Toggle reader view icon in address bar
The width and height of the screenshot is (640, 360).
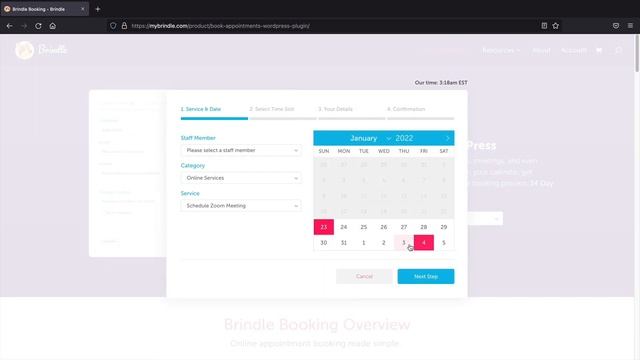544,26
